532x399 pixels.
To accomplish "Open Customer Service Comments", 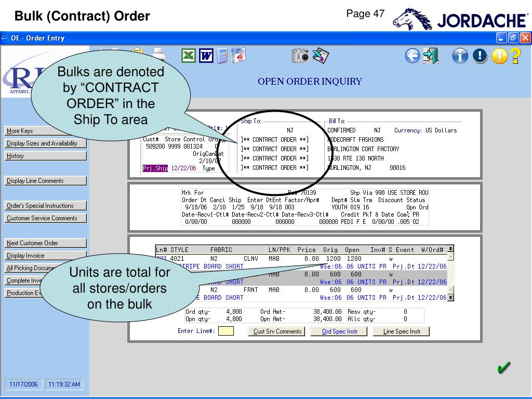I will 46,218.
